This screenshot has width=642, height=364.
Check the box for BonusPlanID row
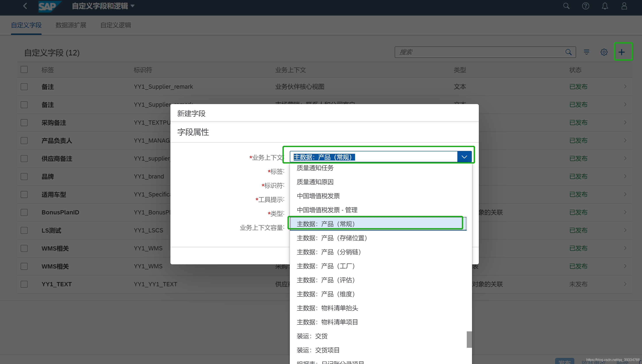24,212
